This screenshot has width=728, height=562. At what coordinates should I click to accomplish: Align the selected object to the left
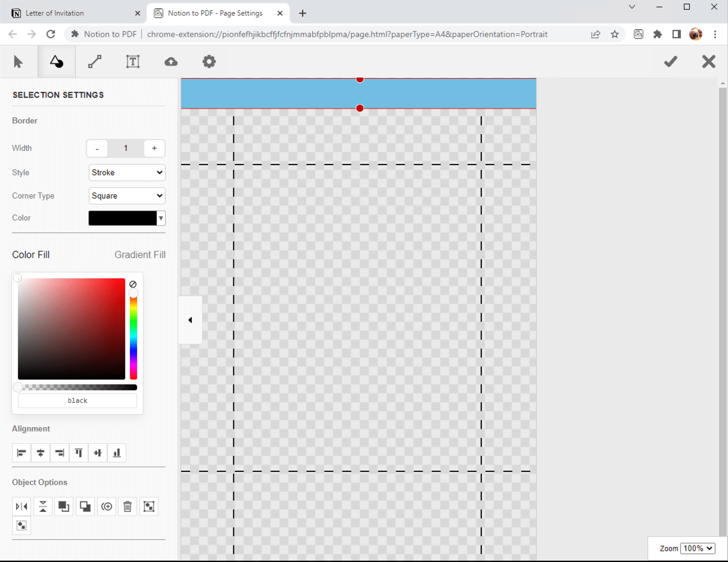tap(21, 452)
